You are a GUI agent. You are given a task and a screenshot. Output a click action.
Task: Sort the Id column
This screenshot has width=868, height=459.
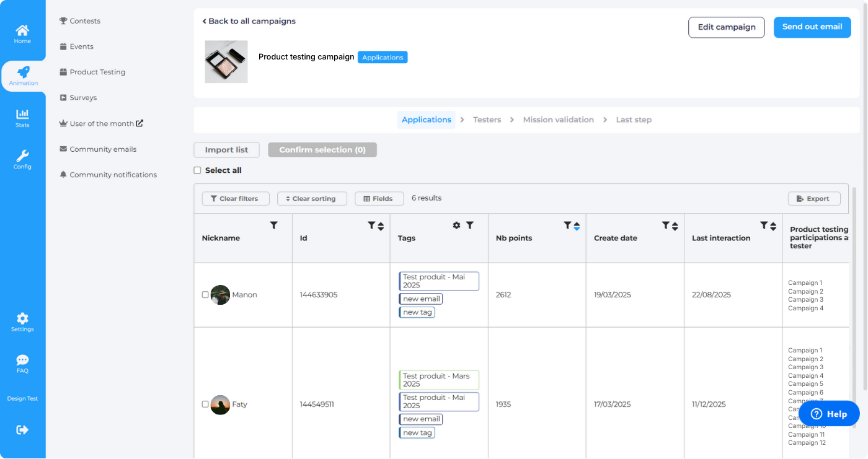[381, 226]
